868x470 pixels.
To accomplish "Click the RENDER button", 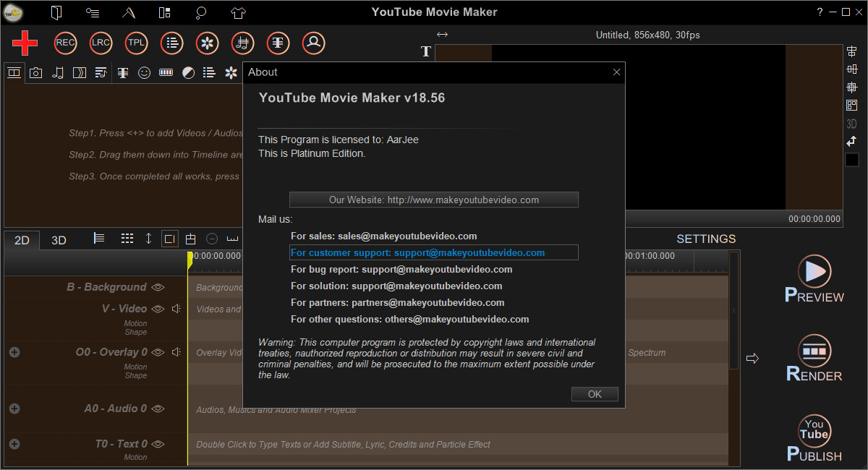I will (814, 359).
